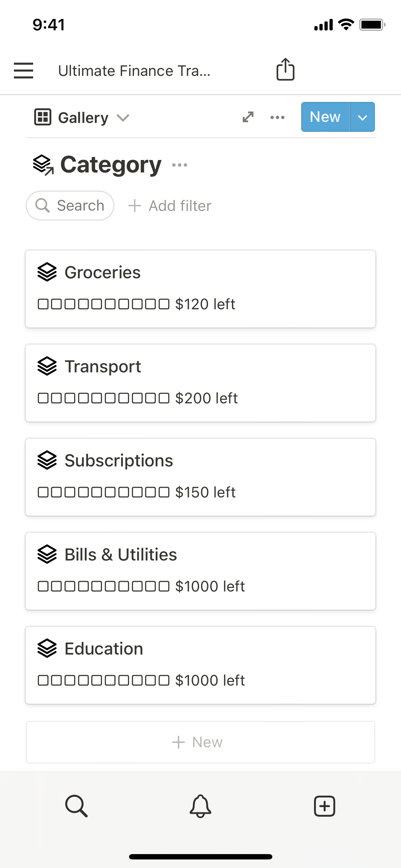Click the blue New button
Image resolution: width=401 pixels, height=868 pixels.
click(x=325, y=117)
